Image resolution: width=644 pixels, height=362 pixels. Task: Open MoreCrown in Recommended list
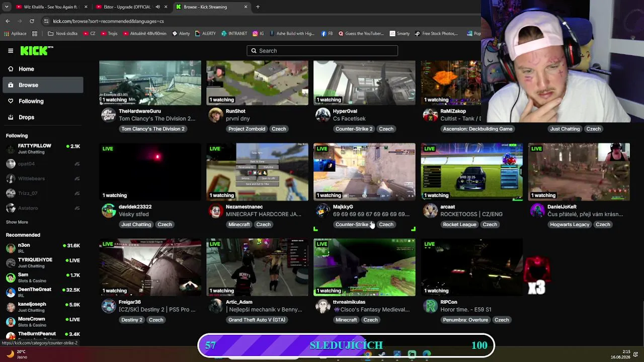tap(43, 322)
